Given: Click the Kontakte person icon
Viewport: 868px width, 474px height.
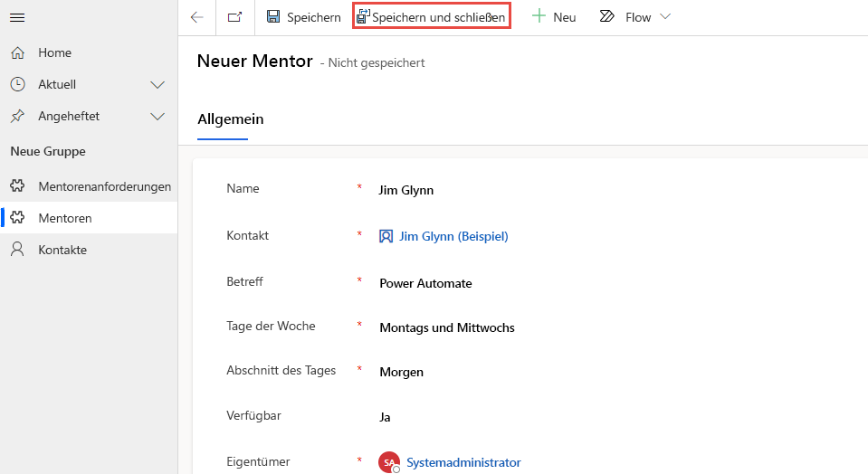Looking at the screenshot, I should point(18,250).
